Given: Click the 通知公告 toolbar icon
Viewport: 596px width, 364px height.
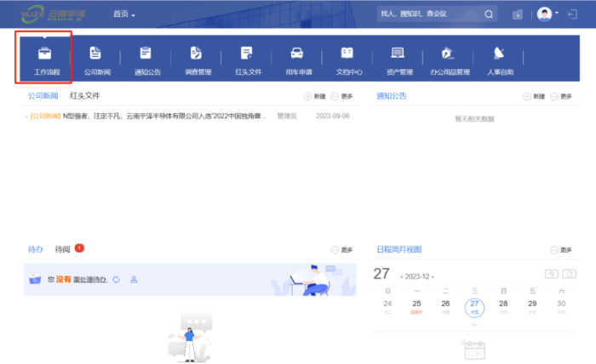Looking at the screenshot, I should point(146,58).
